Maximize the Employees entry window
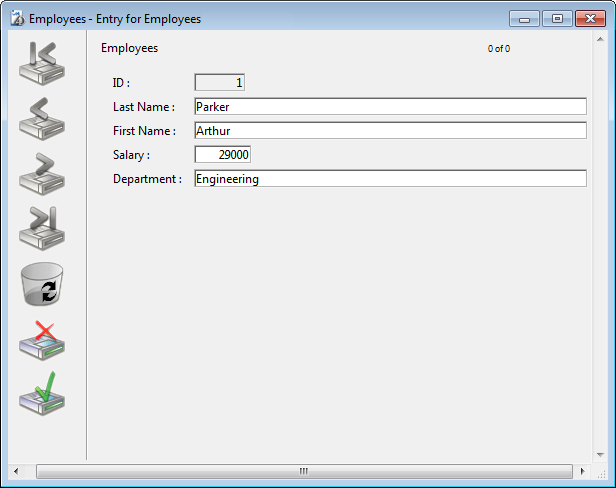The height and width of the screenshot is (488, 616). click(x=557, y=18)
